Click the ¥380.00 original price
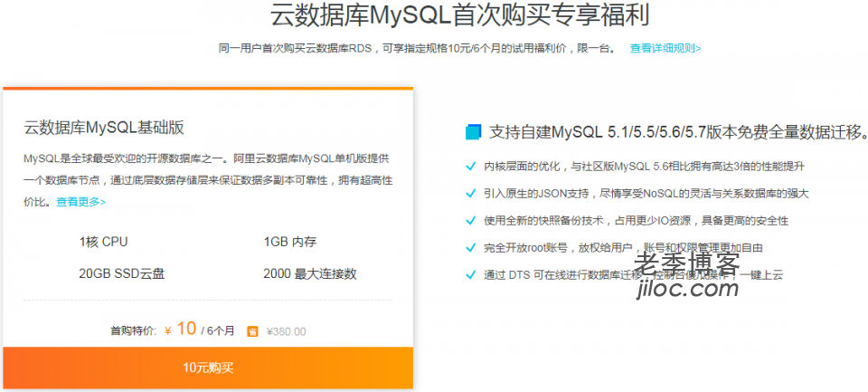This screenshot has height=392, width=868. pos(287,331)
